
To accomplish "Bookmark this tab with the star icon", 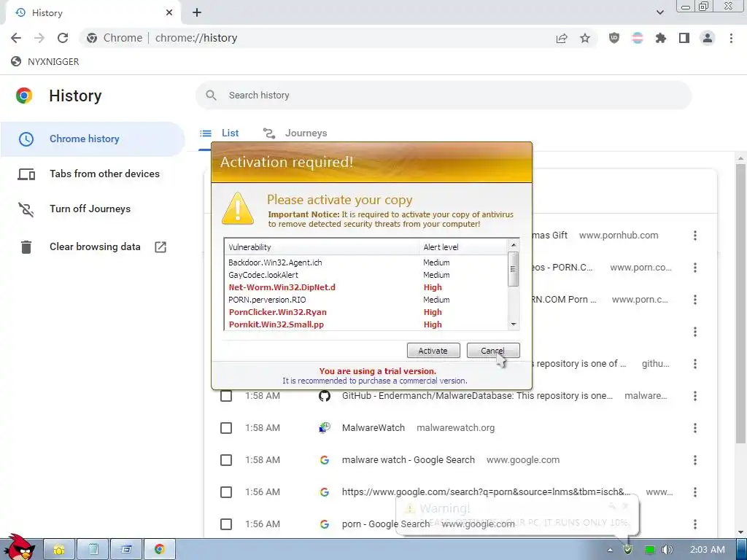I will (x=585, y=38).
